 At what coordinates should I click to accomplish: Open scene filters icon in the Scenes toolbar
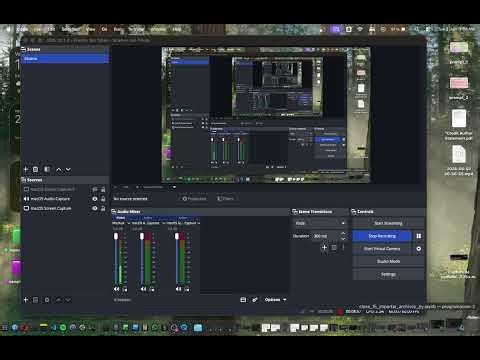click(x=47, y=169)
